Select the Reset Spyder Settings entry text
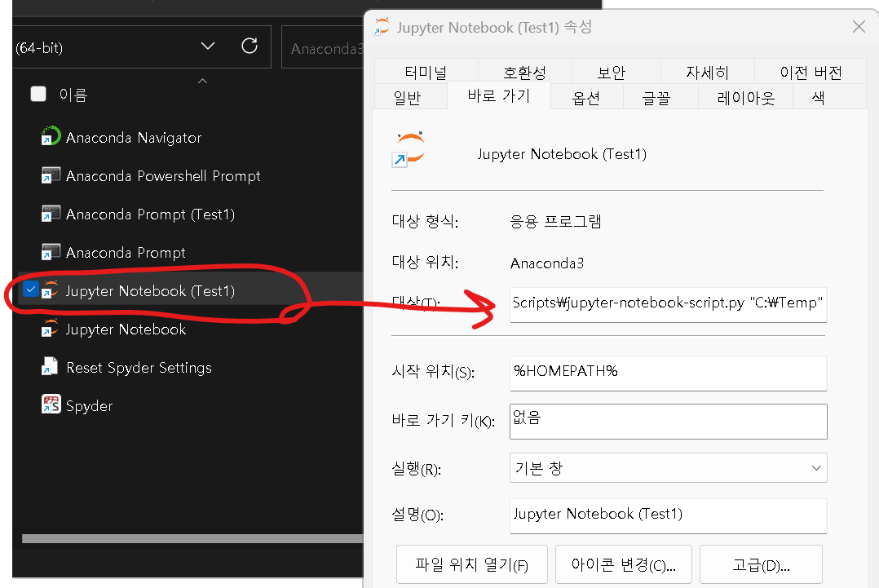 click(139, 368)
